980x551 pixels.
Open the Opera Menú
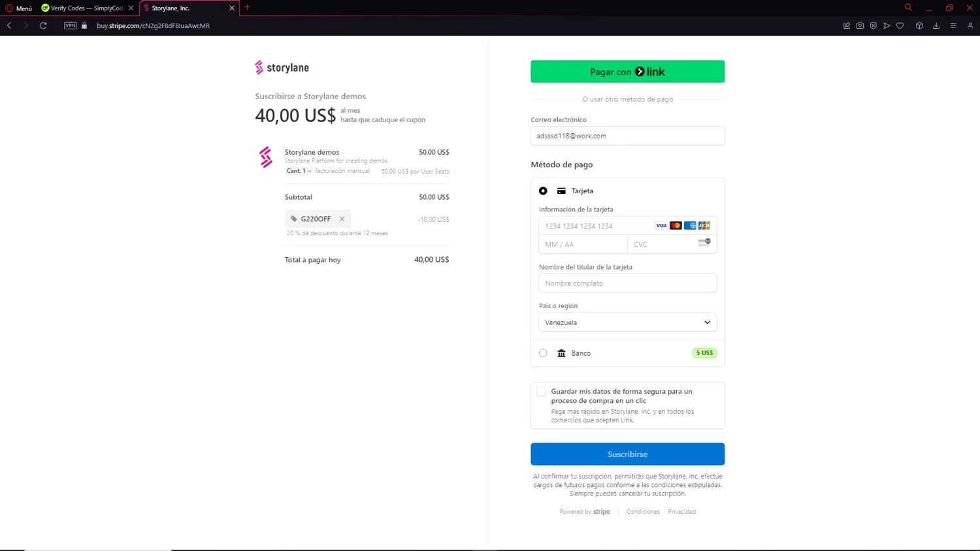point(19,8)
